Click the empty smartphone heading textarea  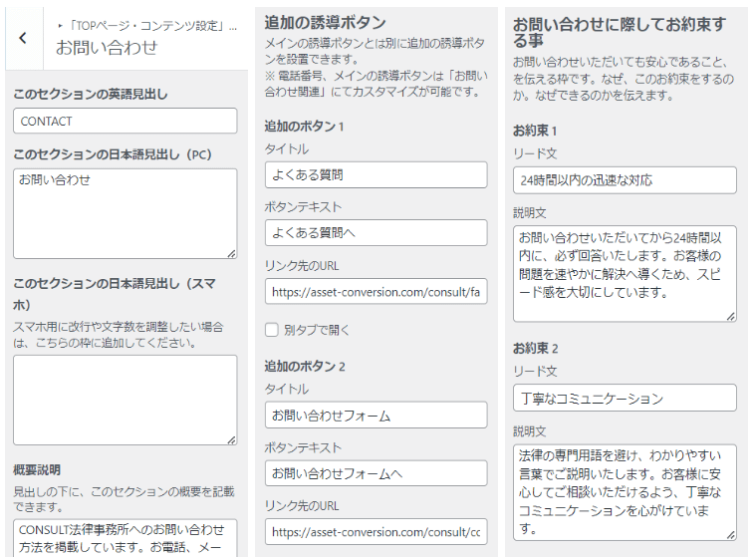point(126,400)
